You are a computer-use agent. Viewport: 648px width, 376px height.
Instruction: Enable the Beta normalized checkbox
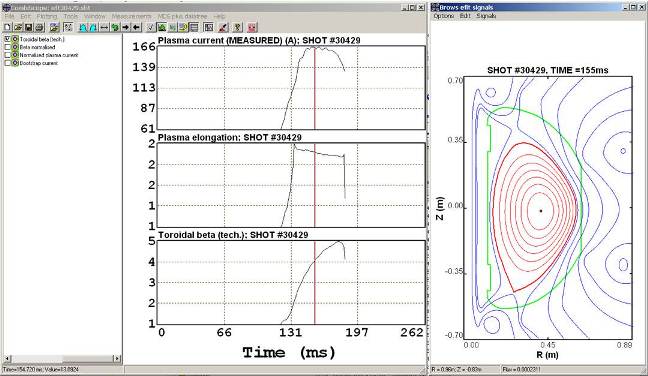pos(7,47)
